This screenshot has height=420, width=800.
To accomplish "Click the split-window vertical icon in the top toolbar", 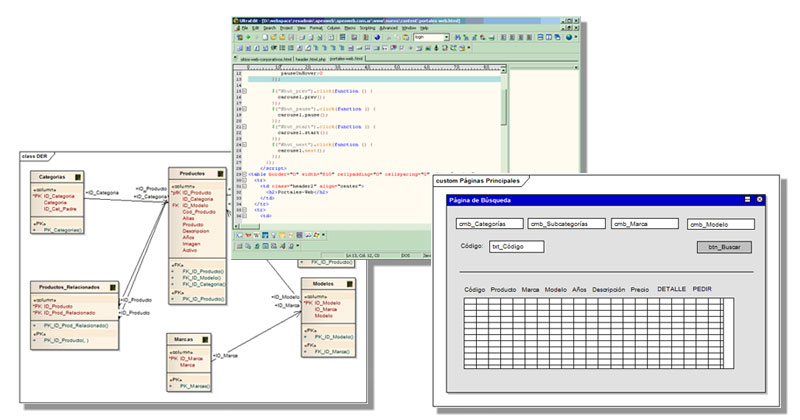I will pos(549,37).
